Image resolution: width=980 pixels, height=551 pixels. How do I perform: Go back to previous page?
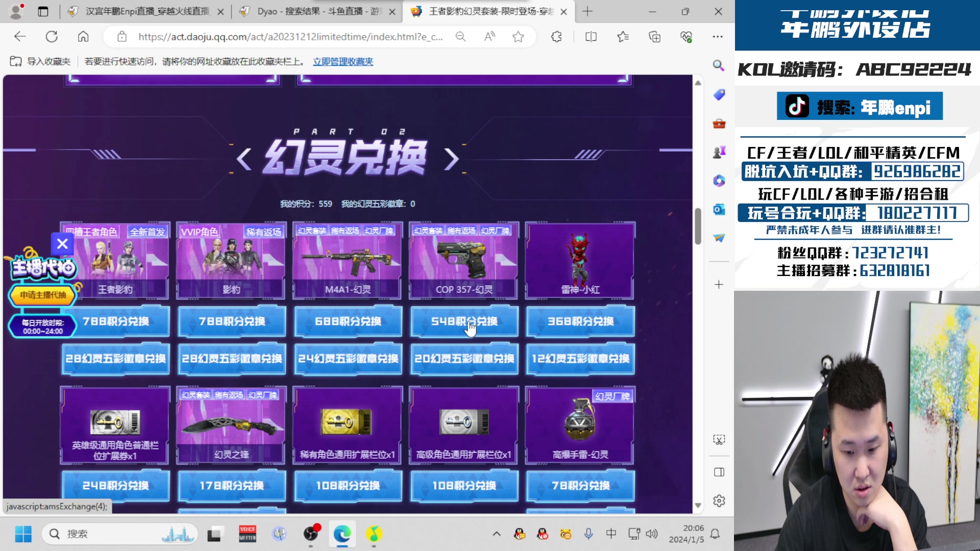click(x=20, y=36)
